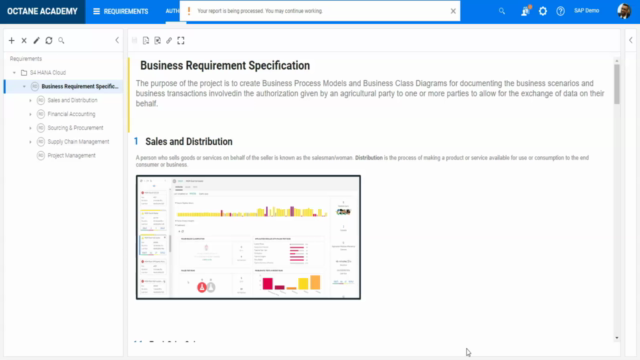The image size is (640, 360).
Task: Expand the Financial Accounting node
Action: pyautogui.click(x=30, y=114)
